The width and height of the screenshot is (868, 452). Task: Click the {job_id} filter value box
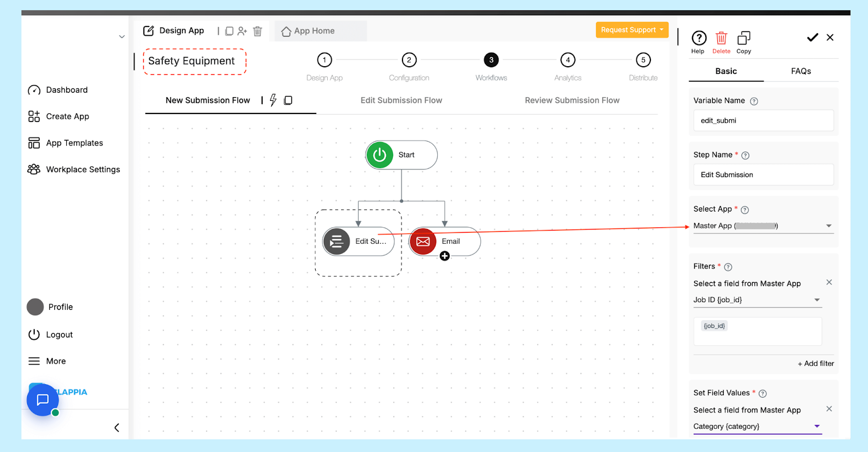click(757, 331)
